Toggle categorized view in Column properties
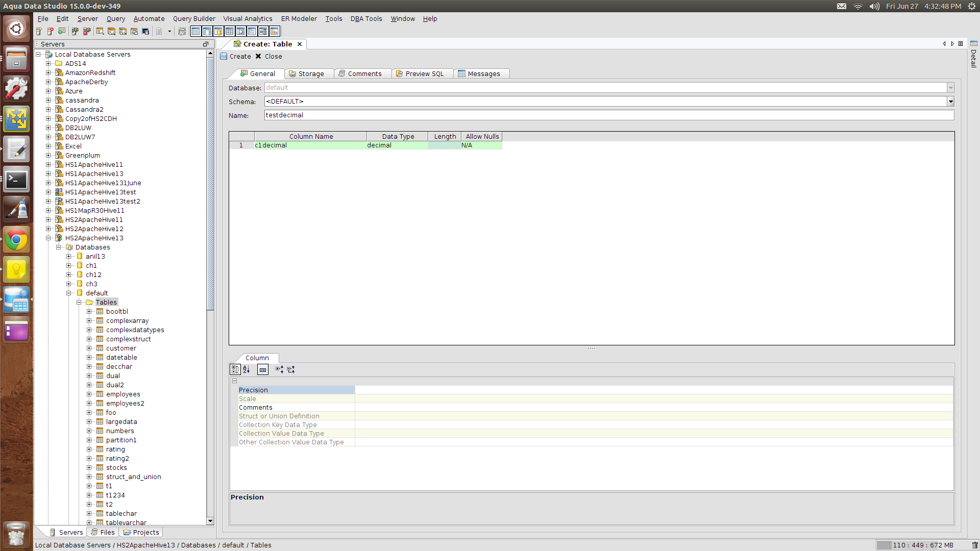 [235, 369]
